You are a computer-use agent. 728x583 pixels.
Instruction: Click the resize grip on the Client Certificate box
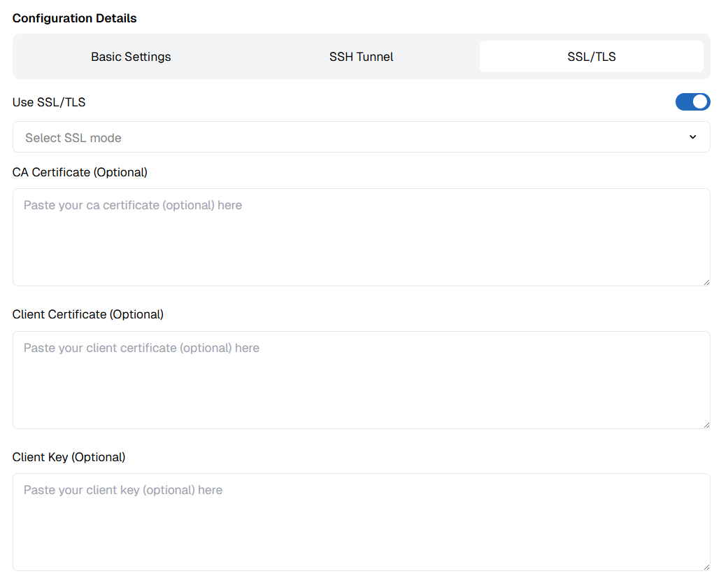click(x=706, y=424)
